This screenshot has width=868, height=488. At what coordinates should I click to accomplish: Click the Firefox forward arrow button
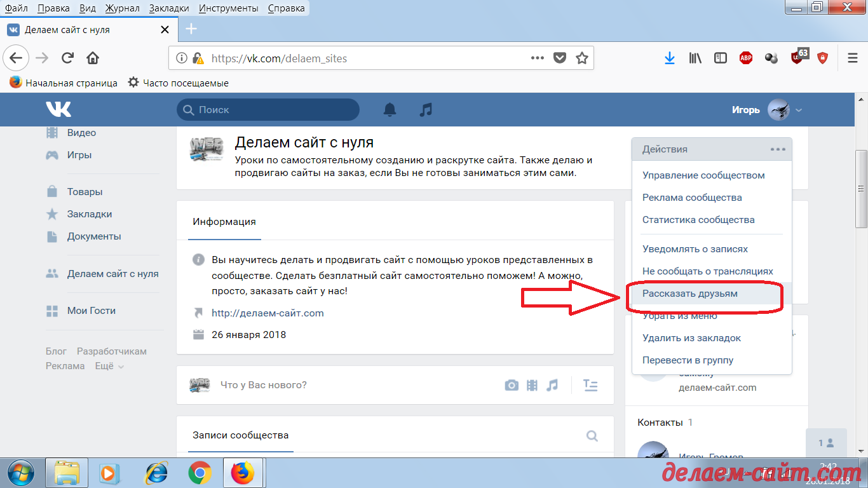(x=42, y=58)
